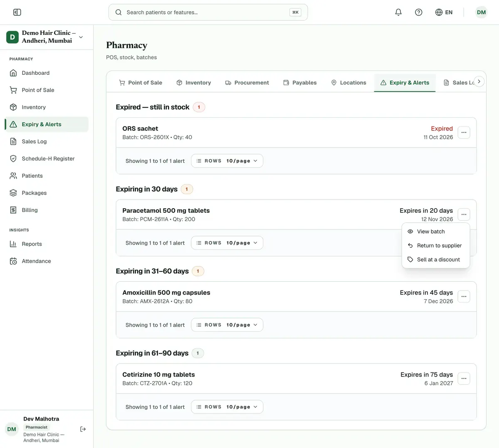Image resolution: width=499 pixels, height=448 pixels.
Task: Click the Cetirizine 10 mg tablets title
Action: click(x=158, y=374)
